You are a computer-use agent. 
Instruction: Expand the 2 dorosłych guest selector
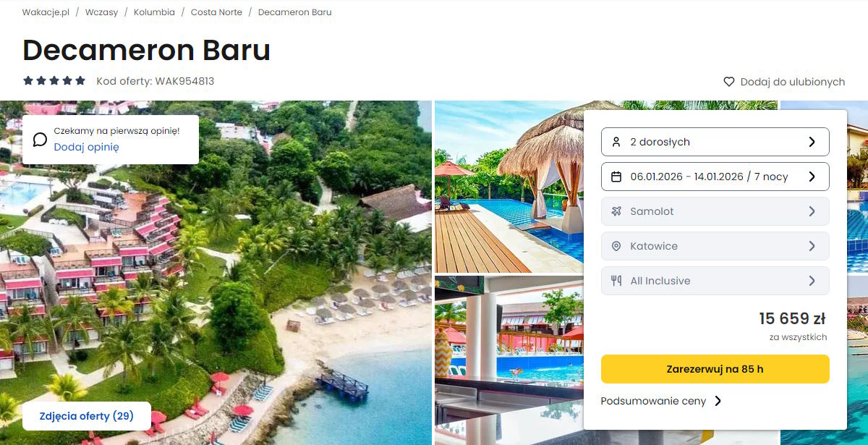(x=715, y=142)
